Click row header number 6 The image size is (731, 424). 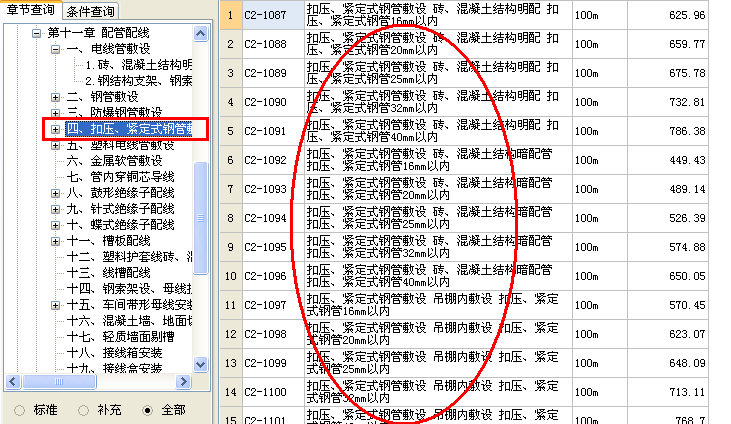pos(231,160)
